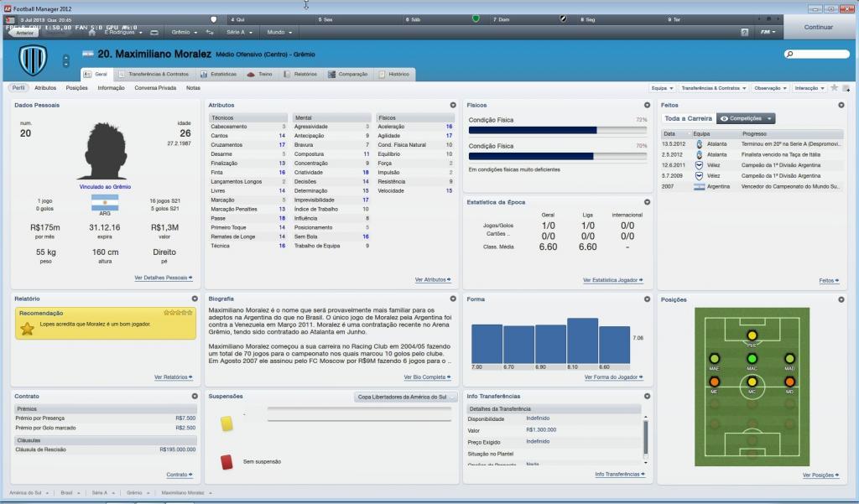Select the next player with the down stepper
This screenshot has width=859, height=504.
65,64
